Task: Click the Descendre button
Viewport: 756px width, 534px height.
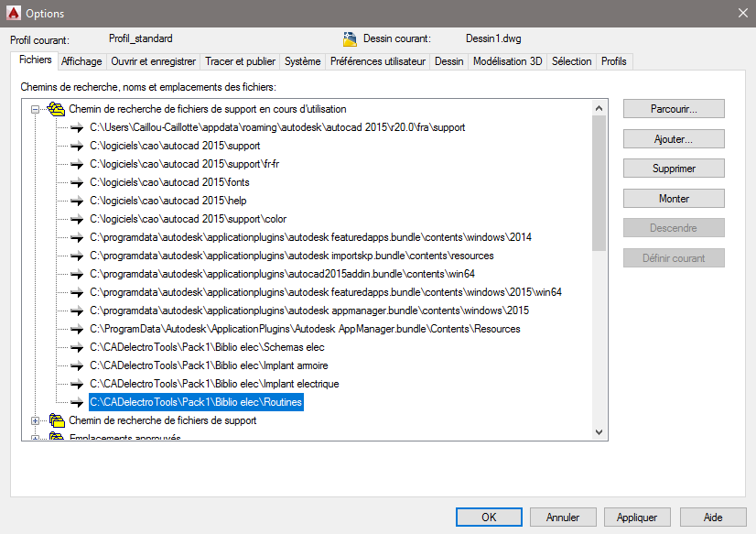Action: (x=674, y=228)
